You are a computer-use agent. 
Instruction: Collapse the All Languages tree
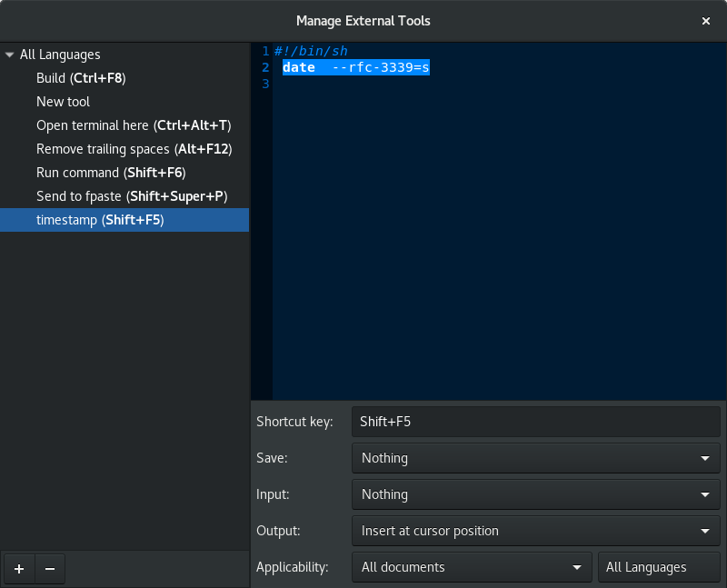[9, 54]
